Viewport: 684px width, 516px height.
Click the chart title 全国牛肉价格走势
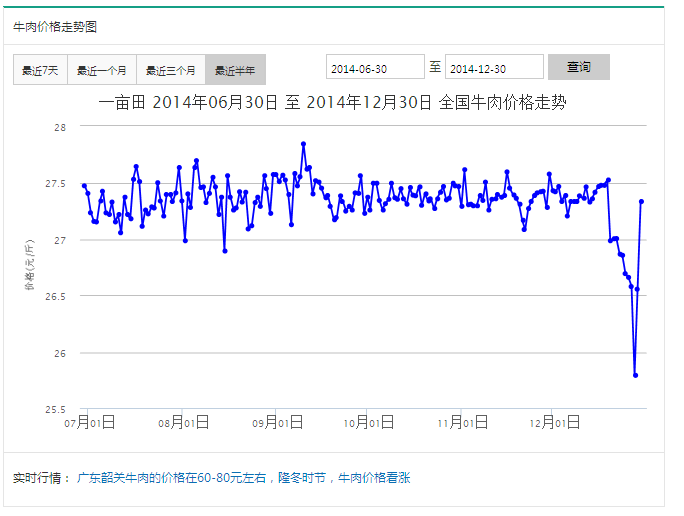point(333,102)
